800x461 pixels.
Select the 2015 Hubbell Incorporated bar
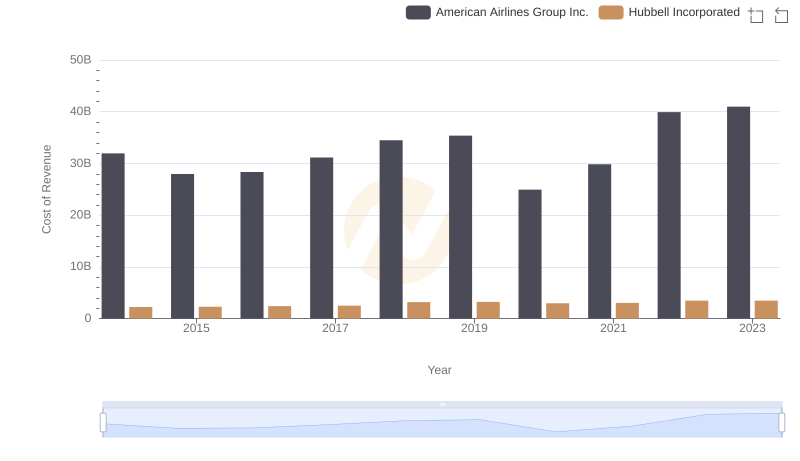(210, 313)
